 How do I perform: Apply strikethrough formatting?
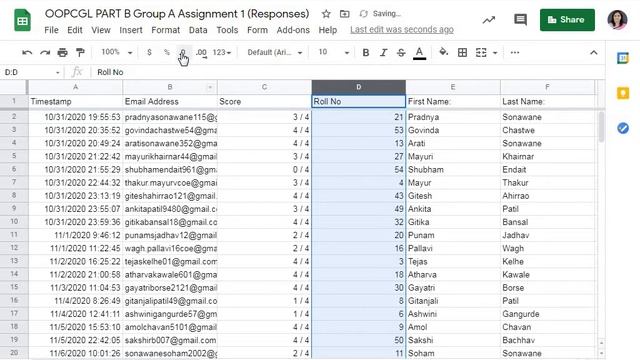click(x=401, y=53)
